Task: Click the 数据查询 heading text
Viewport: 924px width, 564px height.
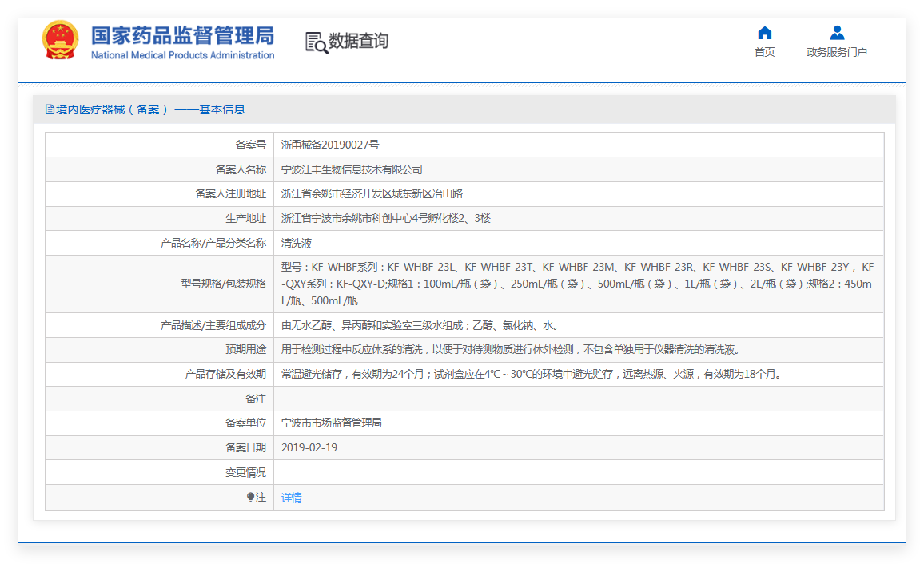Action: (358, 41)
